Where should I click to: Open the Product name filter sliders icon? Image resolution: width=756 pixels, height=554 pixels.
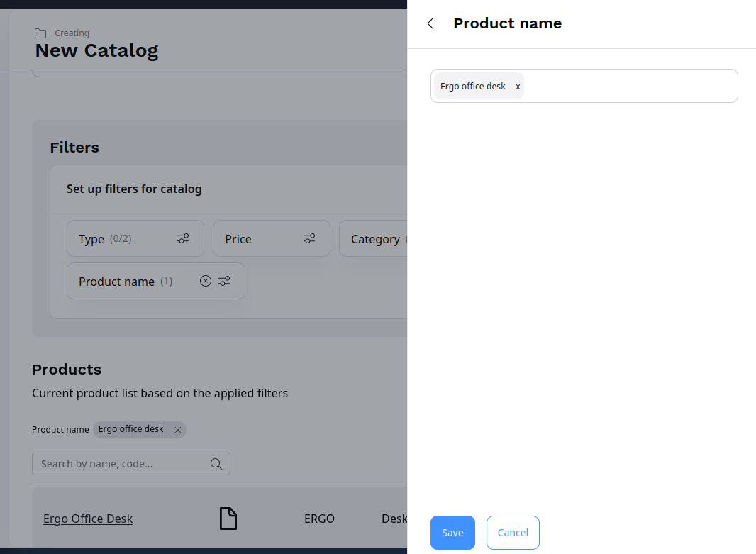[x=224, y=281]
